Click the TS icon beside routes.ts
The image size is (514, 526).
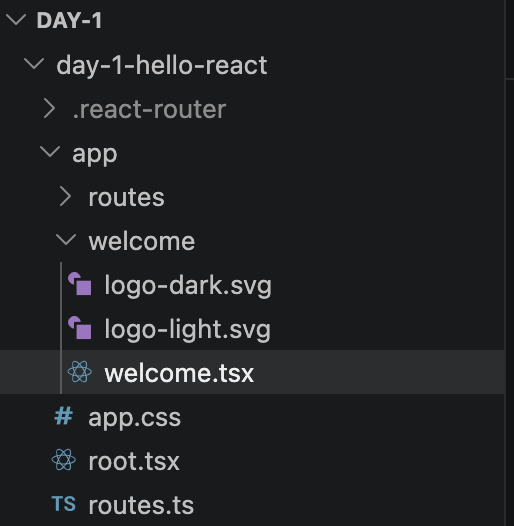[64, 504]
